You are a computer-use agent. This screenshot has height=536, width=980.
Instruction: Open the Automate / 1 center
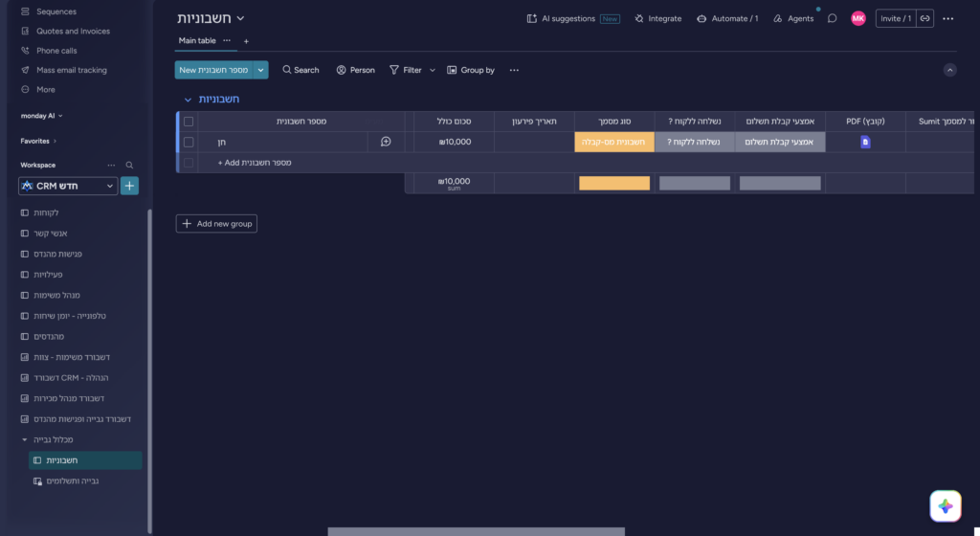pyautogui.click(x=727, y=19)
